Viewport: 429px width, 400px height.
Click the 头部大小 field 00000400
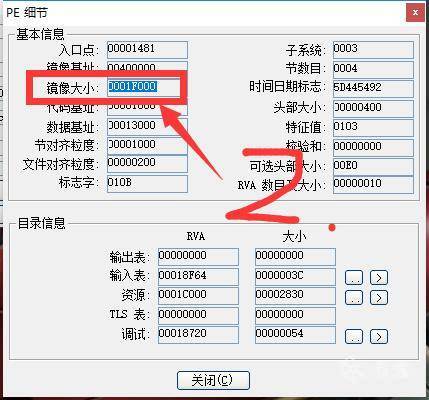[x=373, y=108]
